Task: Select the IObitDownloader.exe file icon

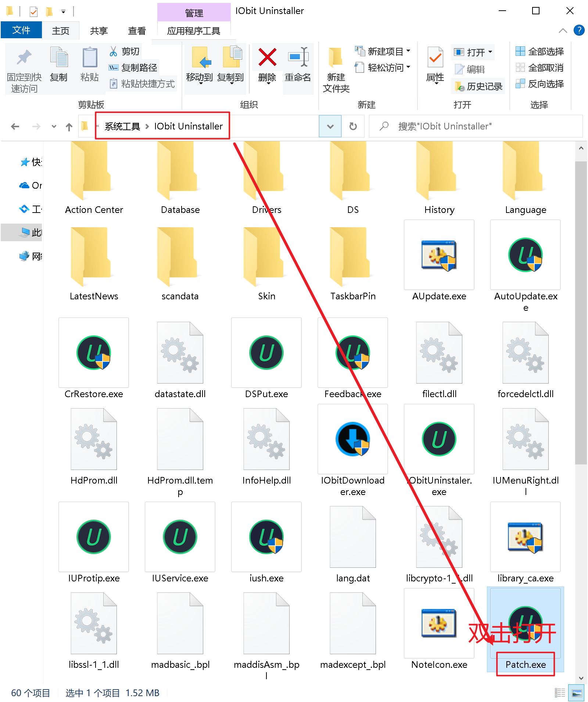Action: 353,439
